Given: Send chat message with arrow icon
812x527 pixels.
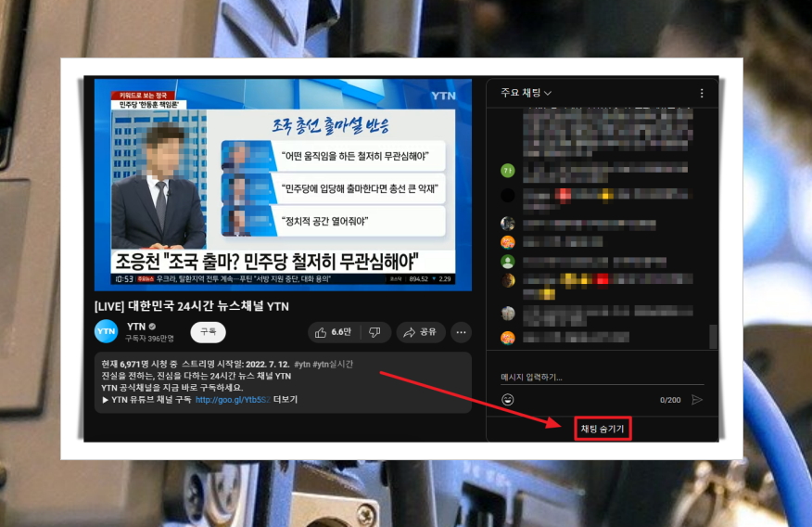Looking at the screenshot, I should coord(697,400).
